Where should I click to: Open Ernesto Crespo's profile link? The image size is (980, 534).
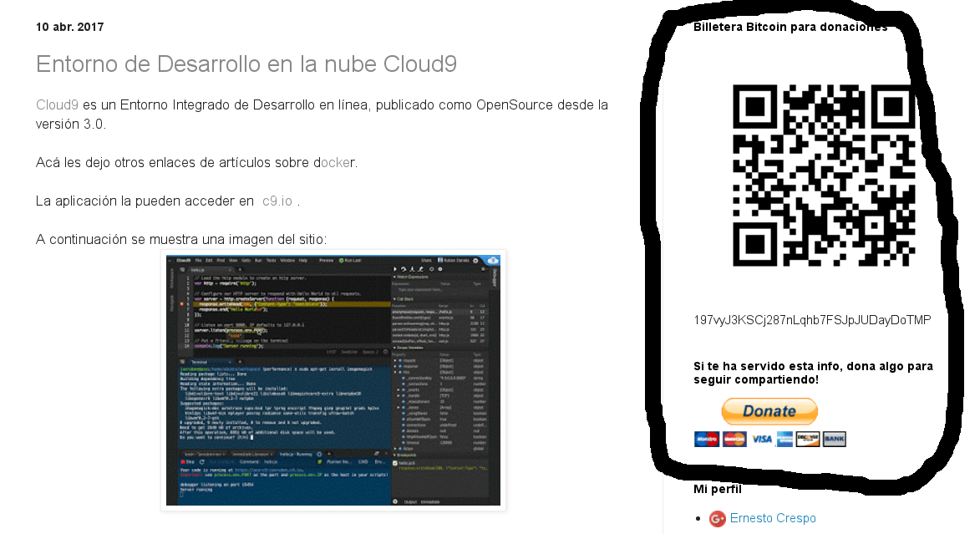tap(773, 518)
